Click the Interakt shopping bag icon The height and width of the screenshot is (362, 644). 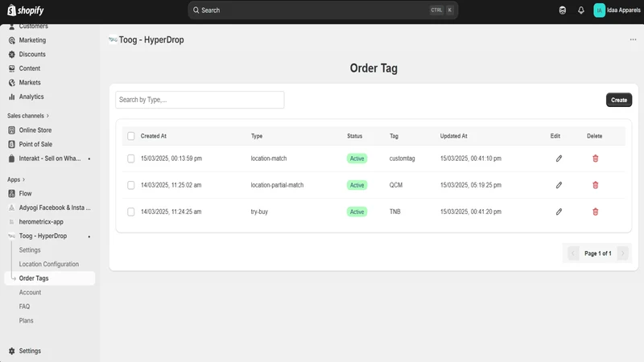pos(11,158)
